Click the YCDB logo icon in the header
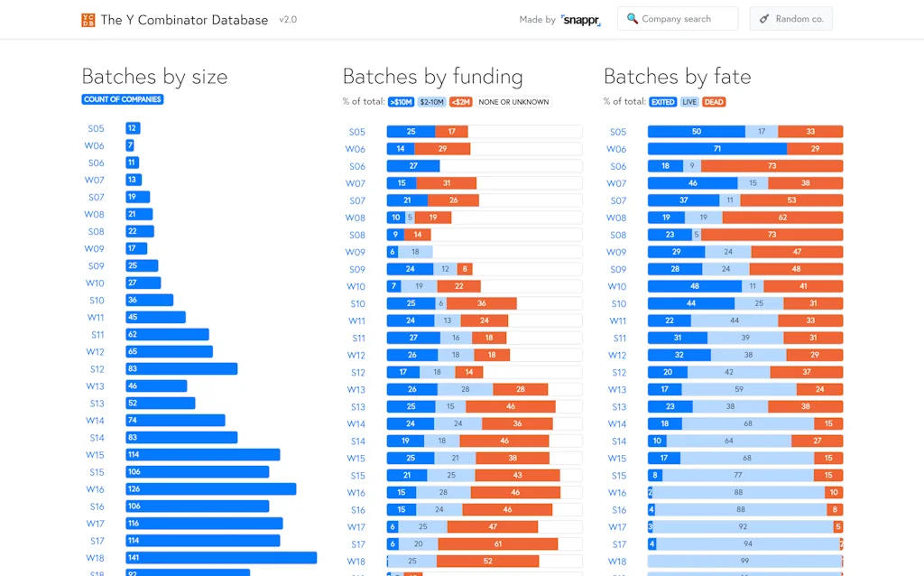Viewport: 924px width, 576px height. point(87,19)
